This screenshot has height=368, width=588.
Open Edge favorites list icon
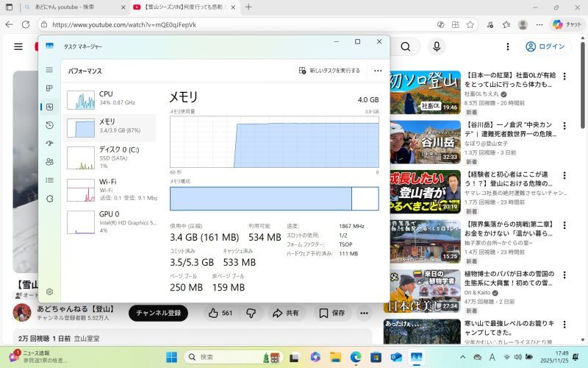pos(506,25)
